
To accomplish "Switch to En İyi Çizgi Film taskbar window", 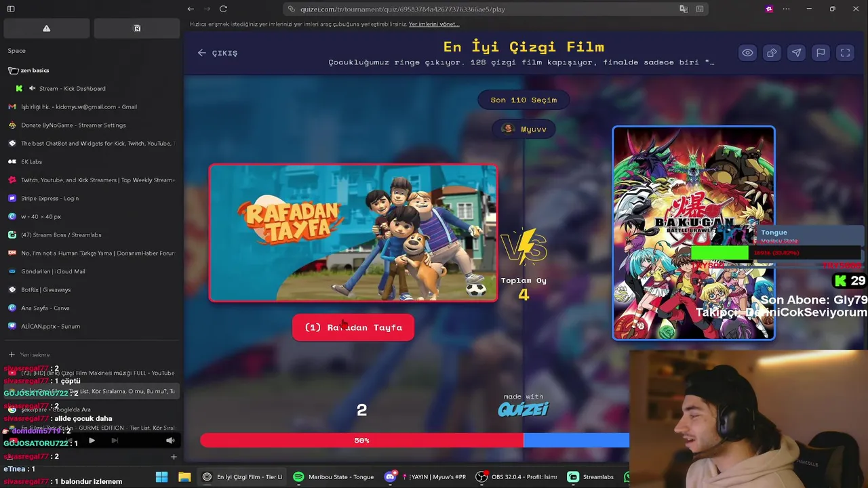I will point(243,476).
